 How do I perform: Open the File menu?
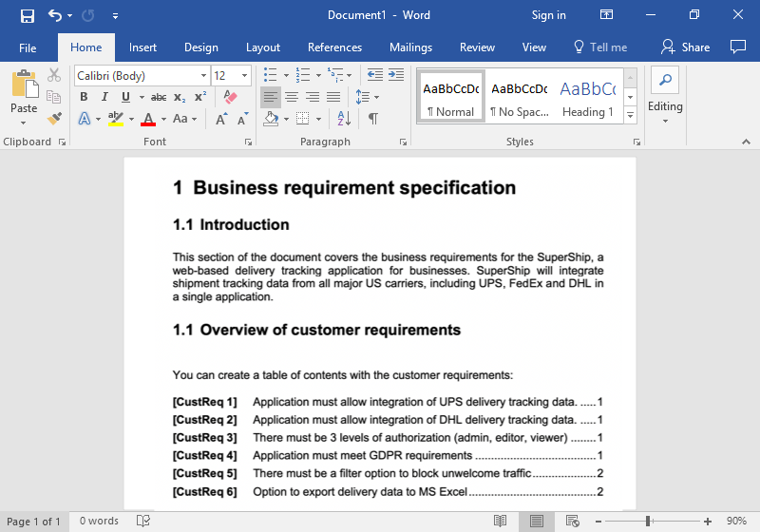click(x=28, y=47)
